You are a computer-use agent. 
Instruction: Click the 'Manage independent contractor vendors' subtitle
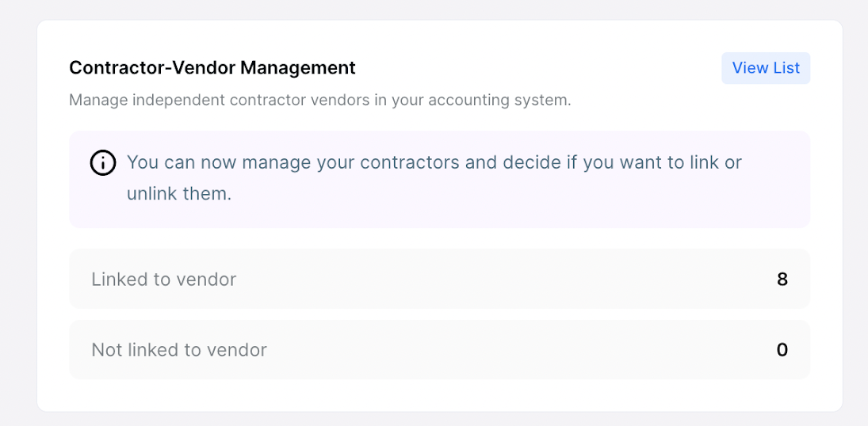pyautogui.click(x=320, y=101)
